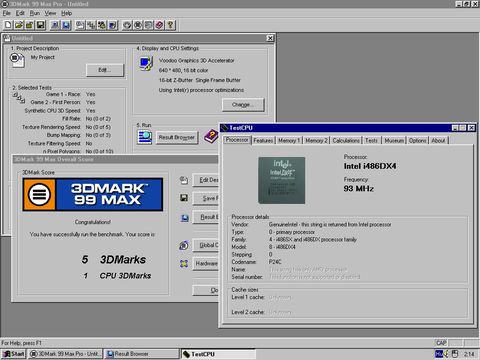The height and width of the screenshot is (360, 480).
Task: Open the Options tab in TestCPU
Action: pyautogui.click(x=417, y=141)
